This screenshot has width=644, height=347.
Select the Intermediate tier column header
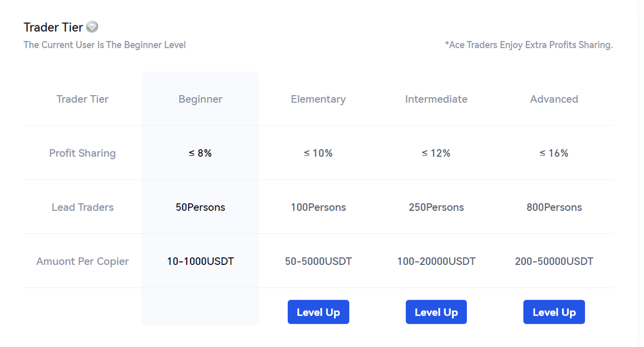click(436, 99)
